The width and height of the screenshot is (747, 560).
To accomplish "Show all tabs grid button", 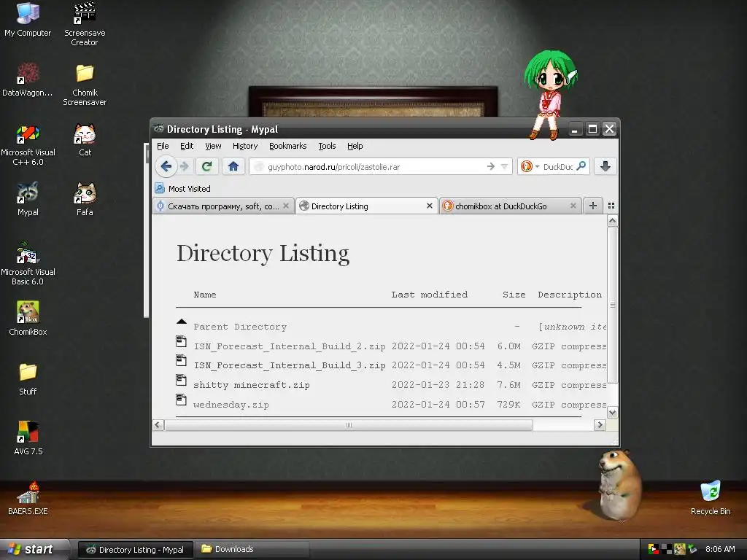I will [611, 206].
